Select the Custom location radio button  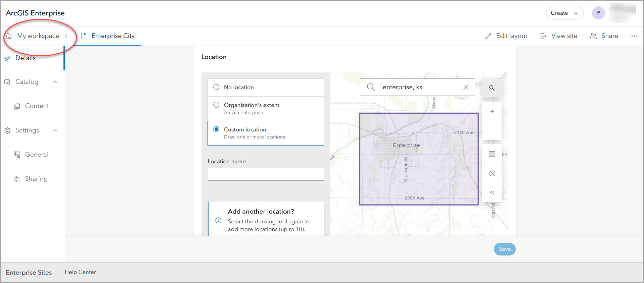click(216, 129)
